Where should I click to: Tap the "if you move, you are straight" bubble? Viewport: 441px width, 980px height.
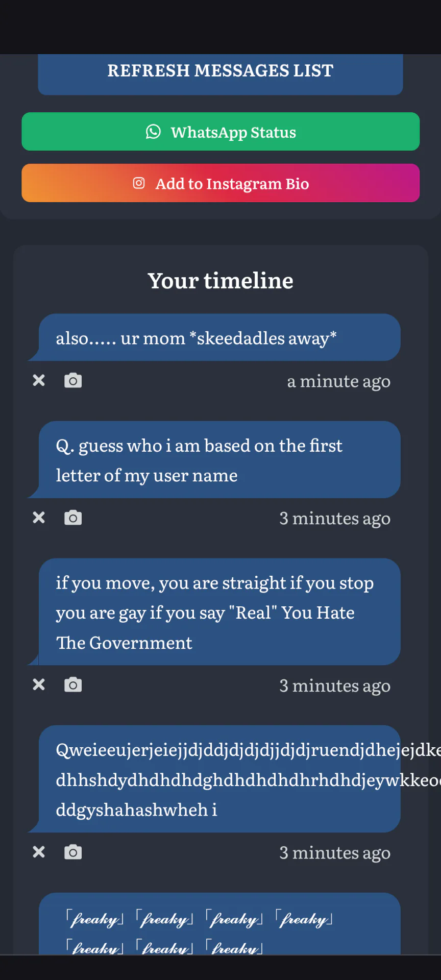tap(219, 611)
